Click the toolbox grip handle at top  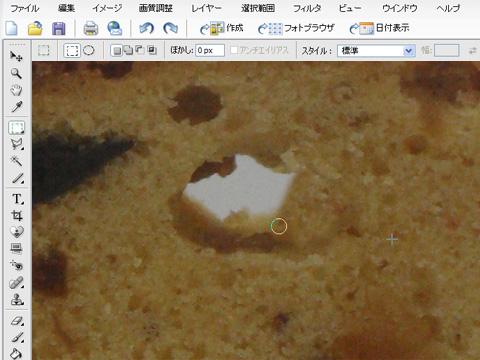click(x=17, y=44)
